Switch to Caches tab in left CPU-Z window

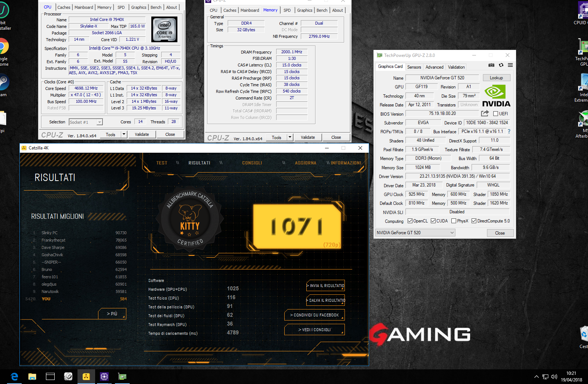[x=64, y=7]
